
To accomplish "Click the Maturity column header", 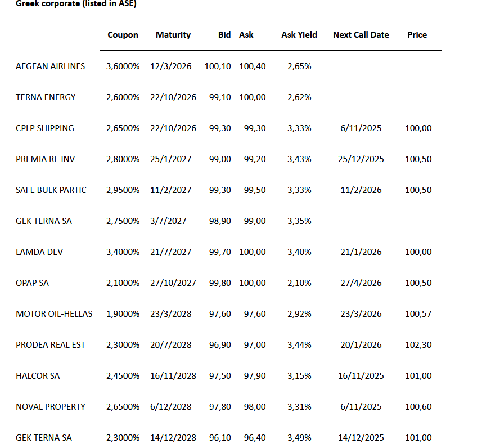I will (173, 35).
